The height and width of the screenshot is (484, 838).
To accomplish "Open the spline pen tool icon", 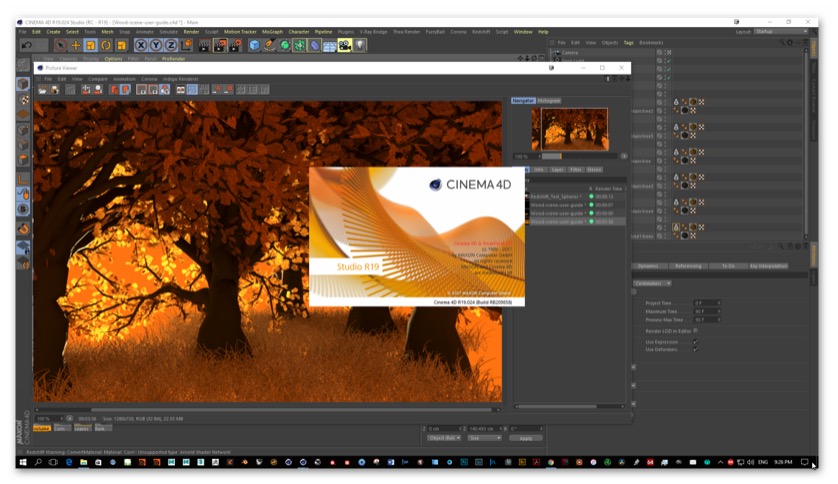I will coord(269,45).
